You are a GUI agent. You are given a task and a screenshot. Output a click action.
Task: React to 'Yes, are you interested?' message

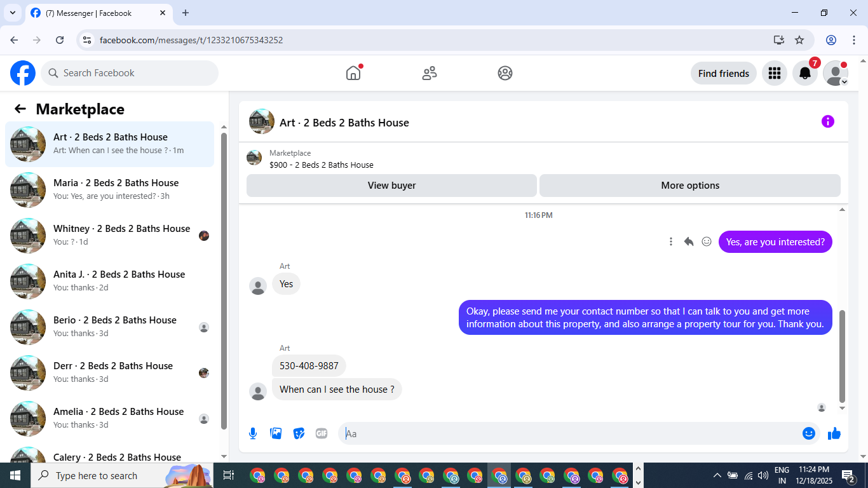tap(707, 241)
